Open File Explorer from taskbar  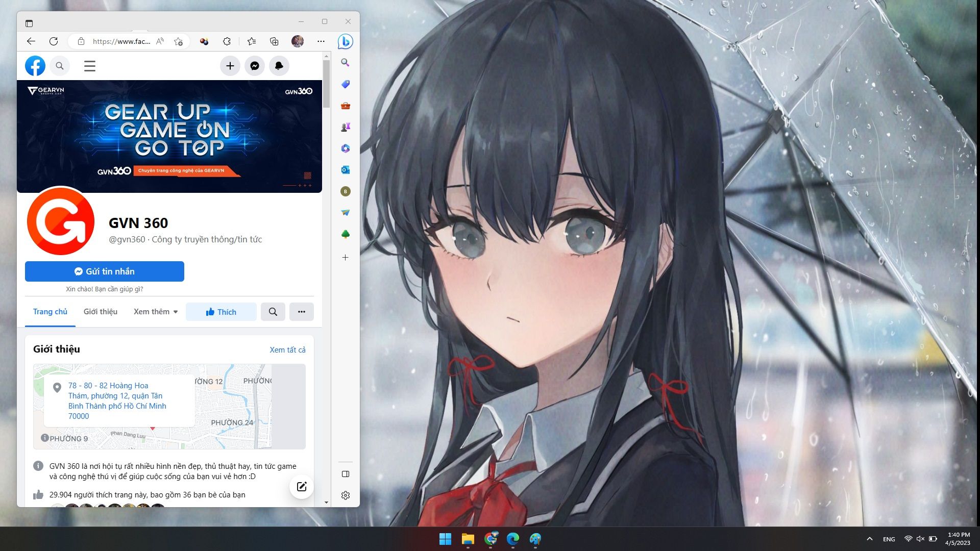click(x=468, y=539)
